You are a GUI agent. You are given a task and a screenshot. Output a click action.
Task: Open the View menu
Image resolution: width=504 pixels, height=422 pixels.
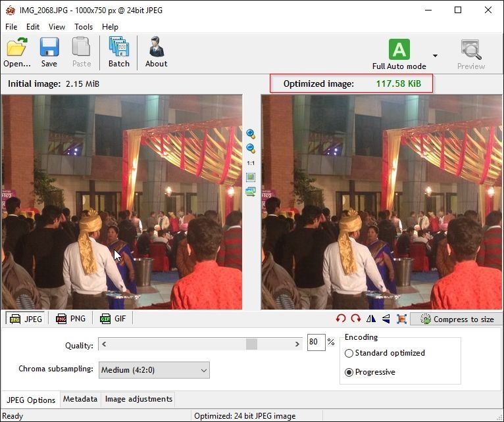tap(57, 27)
